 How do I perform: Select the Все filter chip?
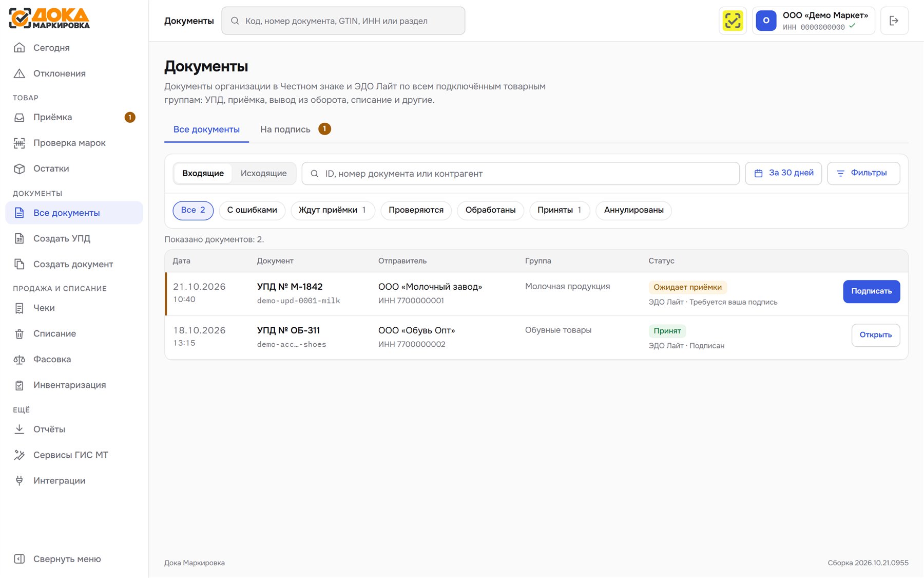point(193,210)
